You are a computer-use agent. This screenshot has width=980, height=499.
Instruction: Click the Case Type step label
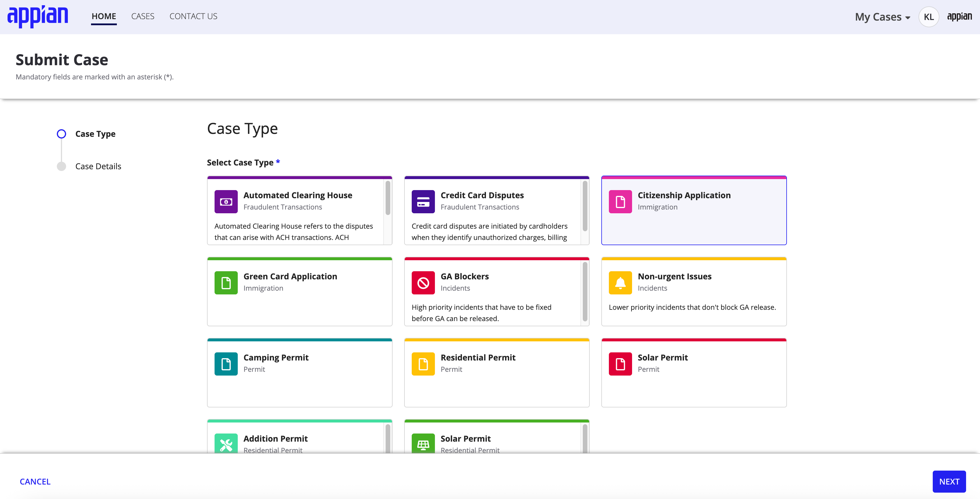point(95,134)
